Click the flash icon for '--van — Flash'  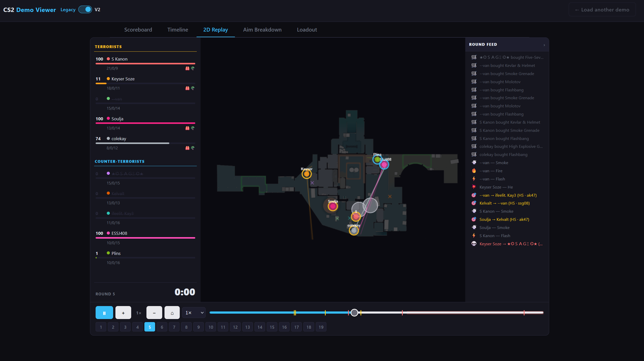click(474, 179)
